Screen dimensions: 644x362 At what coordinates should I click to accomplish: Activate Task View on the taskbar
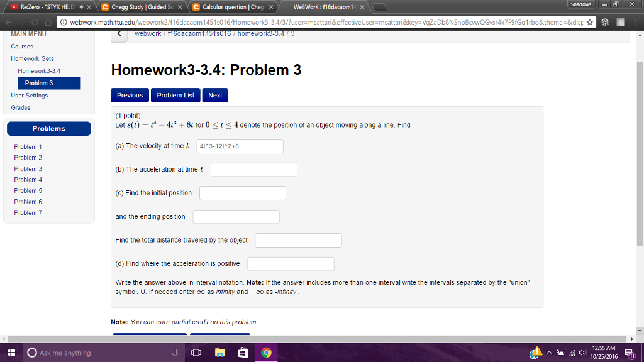pos(196,353)
